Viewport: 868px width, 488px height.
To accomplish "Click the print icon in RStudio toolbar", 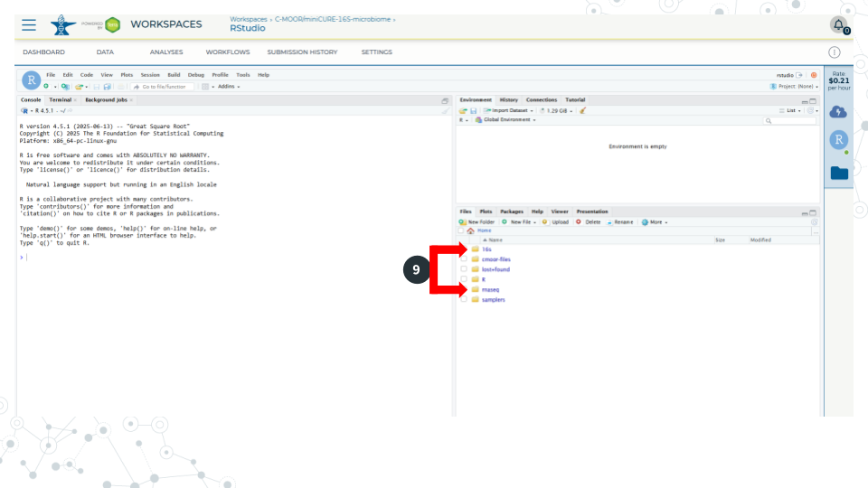I will (120, 87).
